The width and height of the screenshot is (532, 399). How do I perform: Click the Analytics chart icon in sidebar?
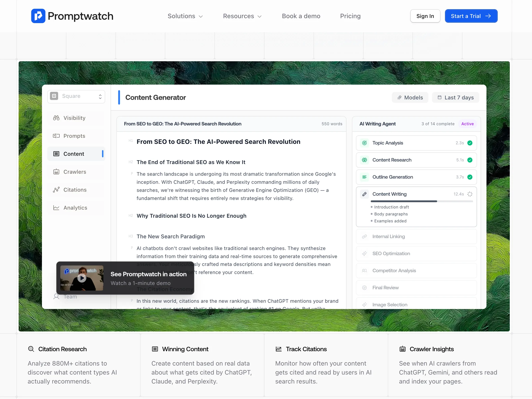pyautogui.click(x=56, y=208)
